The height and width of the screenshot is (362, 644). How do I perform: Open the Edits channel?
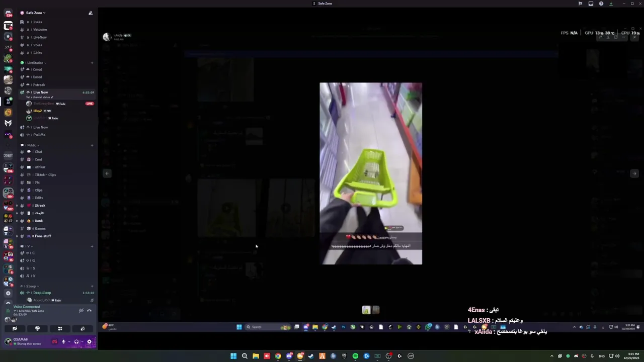pos(57,198)
